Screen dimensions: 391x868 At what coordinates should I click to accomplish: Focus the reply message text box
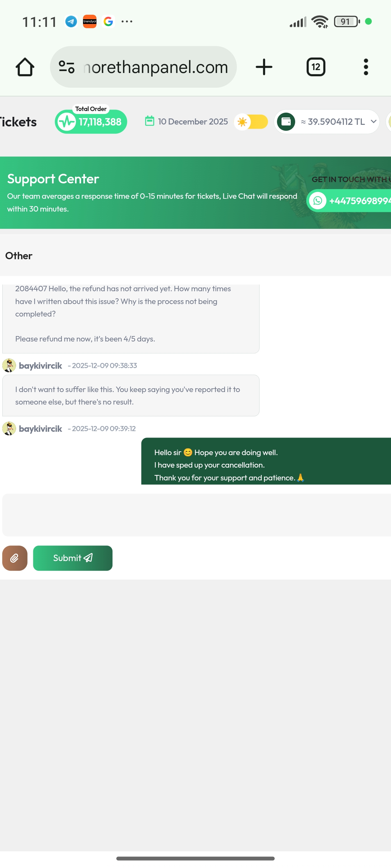[x=197, y=515]
